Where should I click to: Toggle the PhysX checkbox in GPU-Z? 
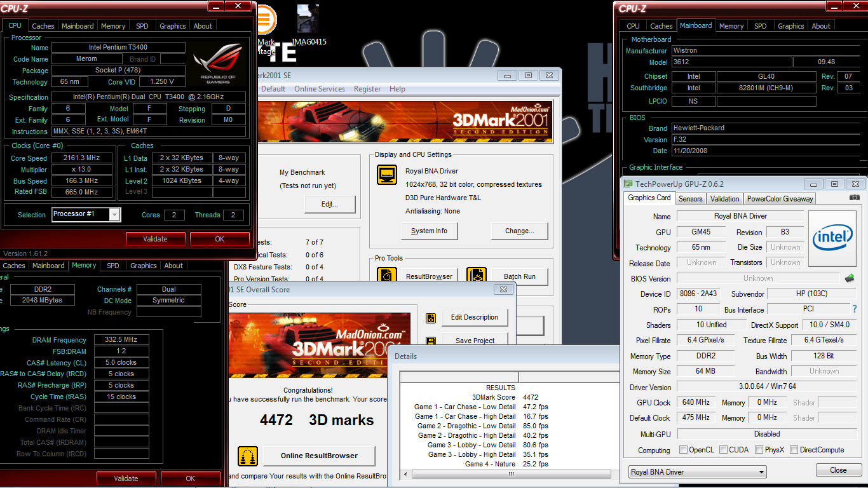coord(759,450)
